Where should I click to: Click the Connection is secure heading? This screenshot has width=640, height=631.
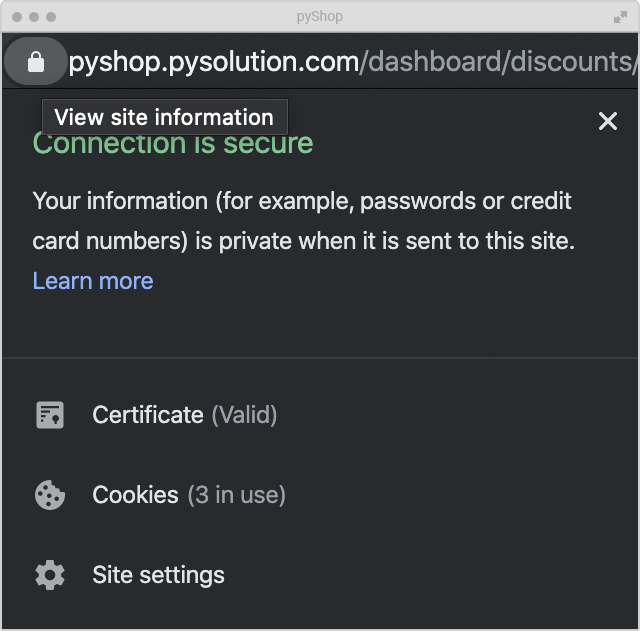pyautogui.click(x=173, y=144)
